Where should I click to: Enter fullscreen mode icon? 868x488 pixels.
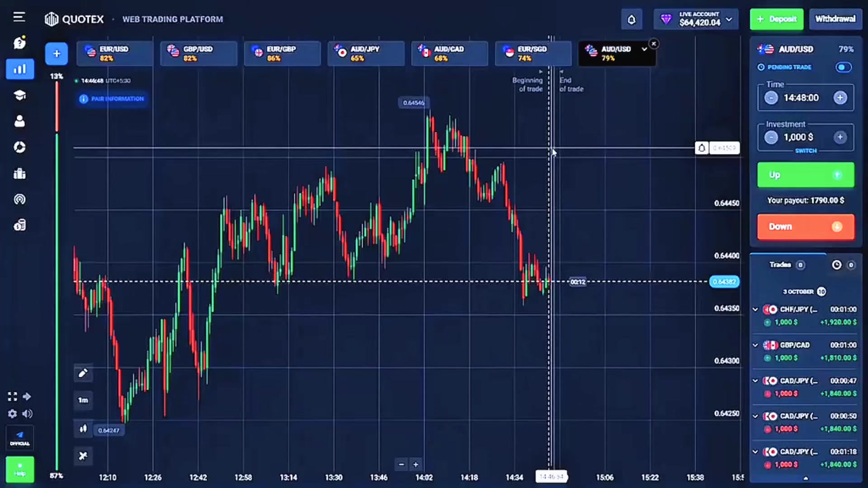click(12, 397)
